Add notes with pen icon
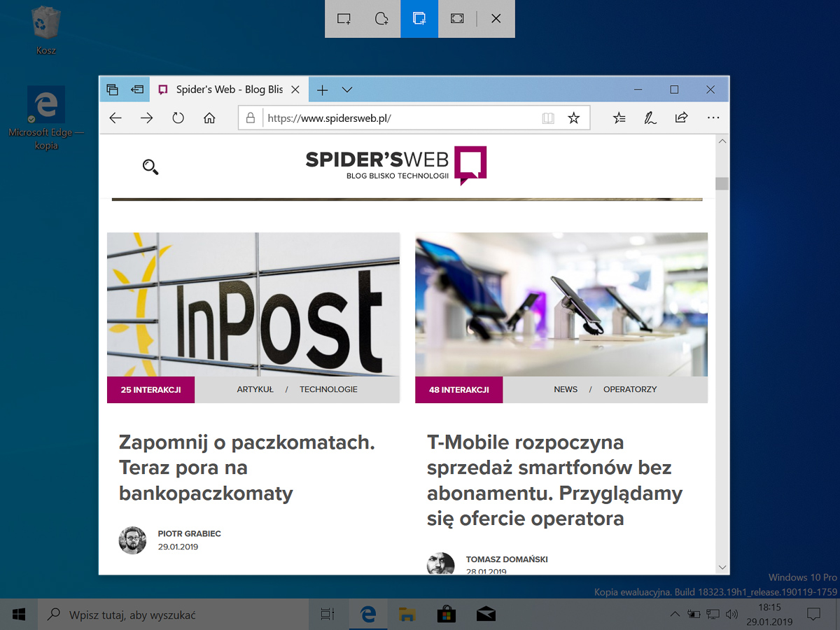 (650, 118)
